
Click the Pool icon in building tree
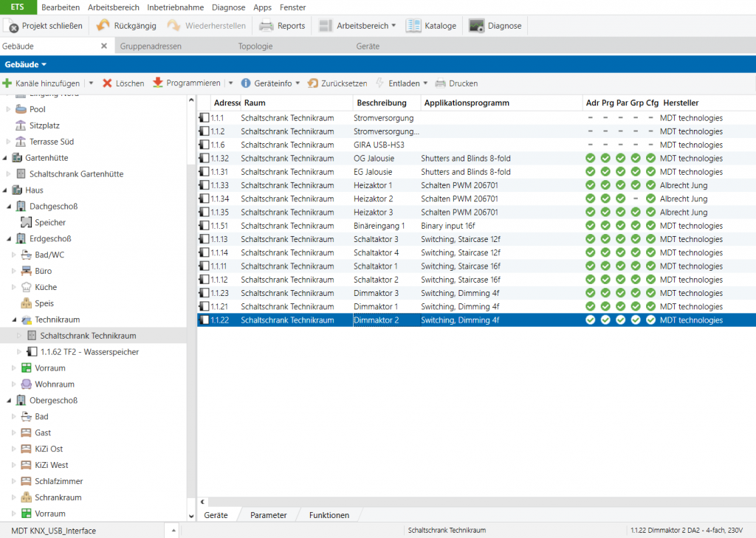(x=21, y=109)
